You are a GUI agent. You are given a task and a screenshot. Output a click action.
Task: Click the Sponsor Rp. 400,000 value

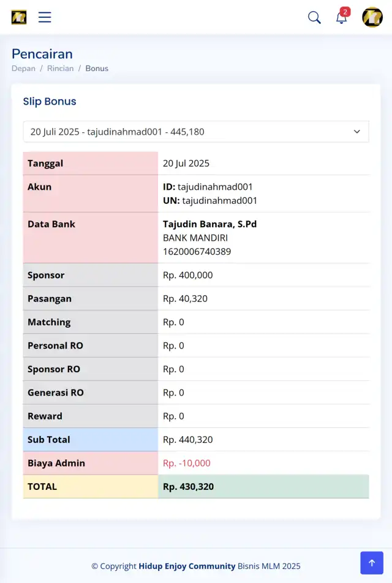pyautogui.click(x=188, y=275)
